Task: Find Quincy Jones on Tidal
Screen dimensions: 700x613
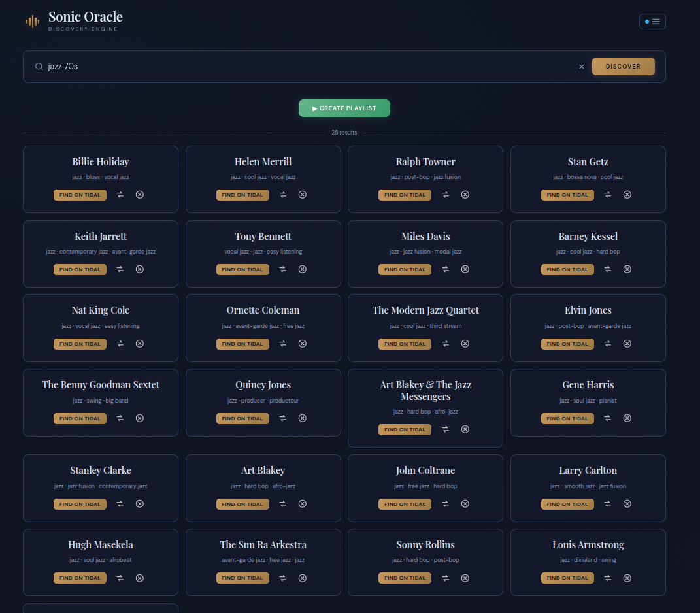Action: [242, 419]
